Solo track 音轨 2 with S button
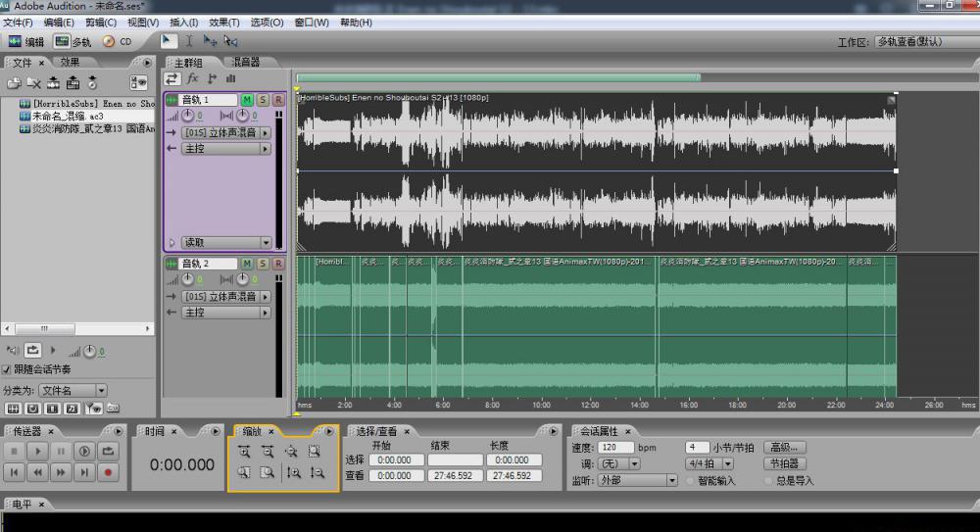The height and width of the screenshot is (532, 980). [x=263, y=264]
